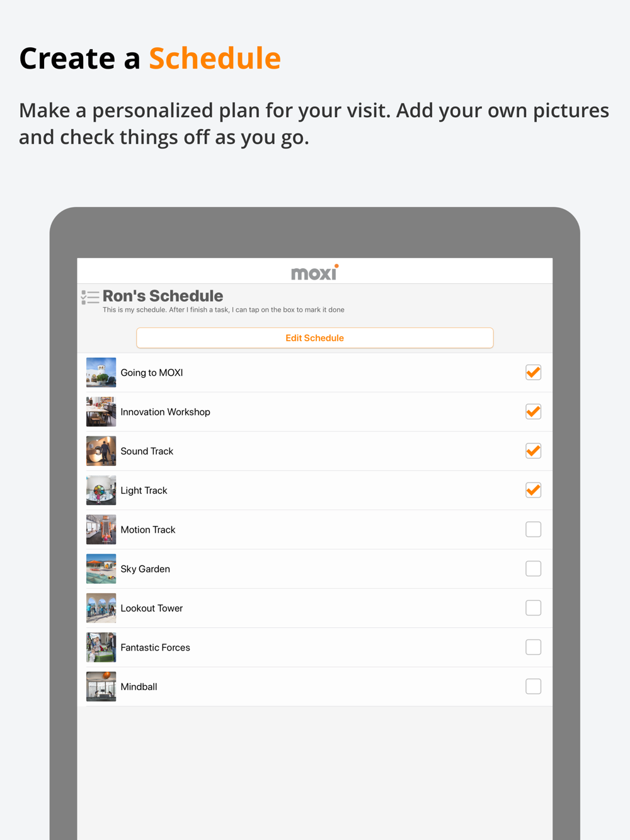
Task: Tap the Motion Track thumbnail picture
Action: click(101, 530)
